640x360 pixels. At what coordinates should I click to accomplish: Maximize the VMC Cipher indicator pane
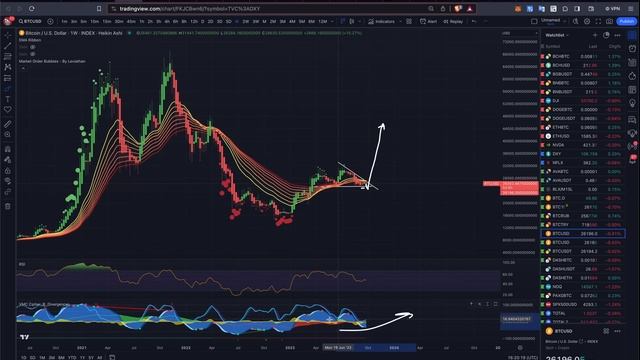click(496, 304)
